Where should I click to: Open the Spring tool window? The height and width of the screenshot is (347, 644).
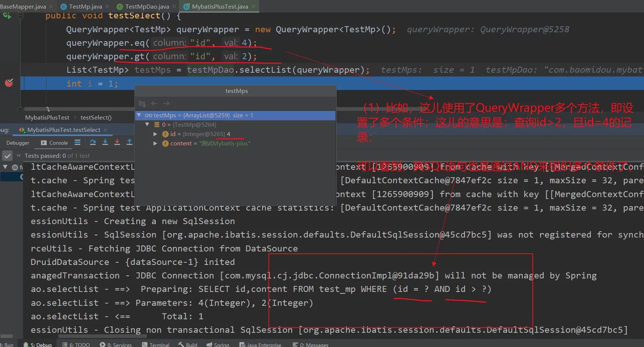(x=218, y=344)
